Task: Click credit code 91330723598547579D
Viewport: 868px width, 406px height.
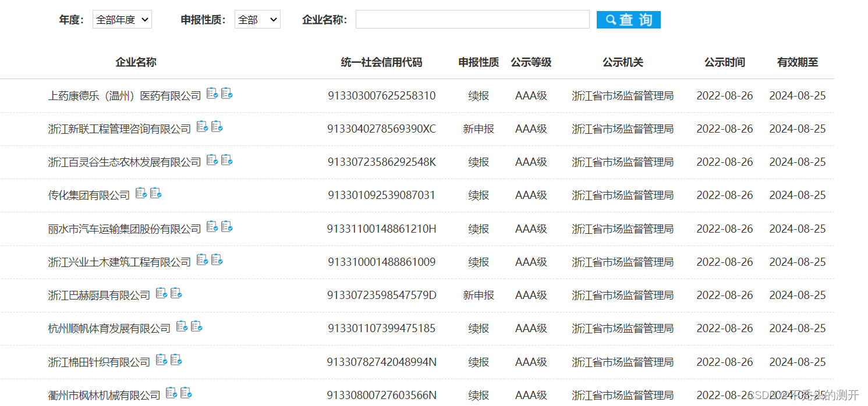Action: click(x=382, y=295)
